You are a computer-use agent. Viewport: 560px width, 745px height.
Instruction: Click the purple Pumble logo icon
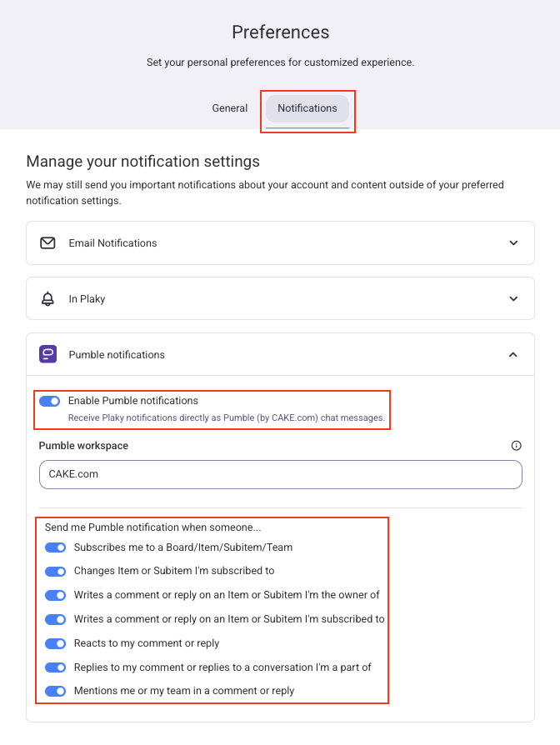point(48,354)
